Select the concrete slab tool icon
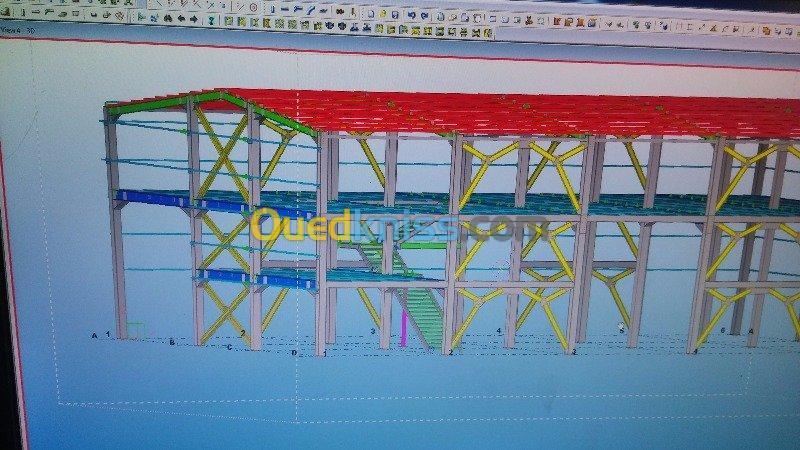The width and height of the screenshot is (800, 450). coord(62,13)
